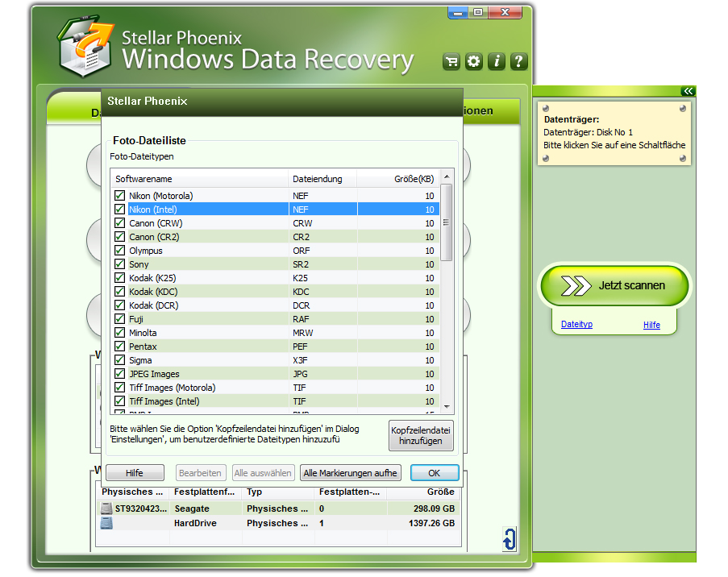
Task: Uncheck Kodak (DCR) checkbox
Action: [120, 305]
